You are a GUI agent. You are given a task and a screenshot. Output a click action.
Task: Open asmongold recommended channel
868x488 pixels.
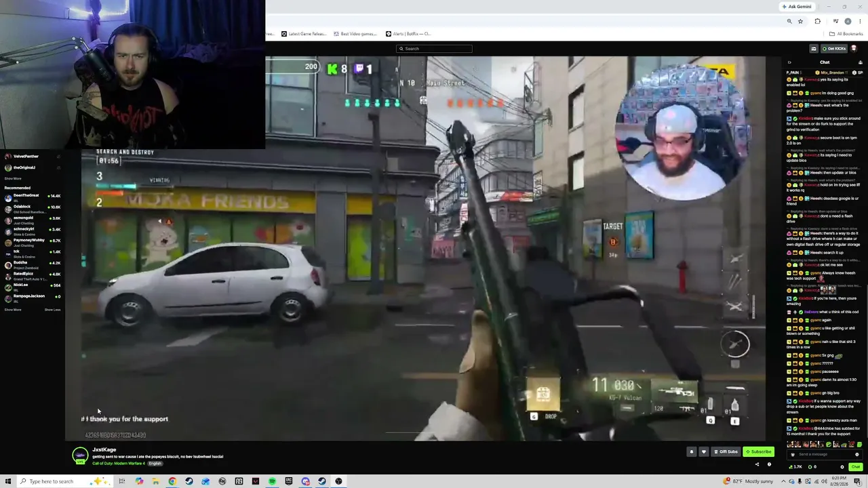point(32,219)
